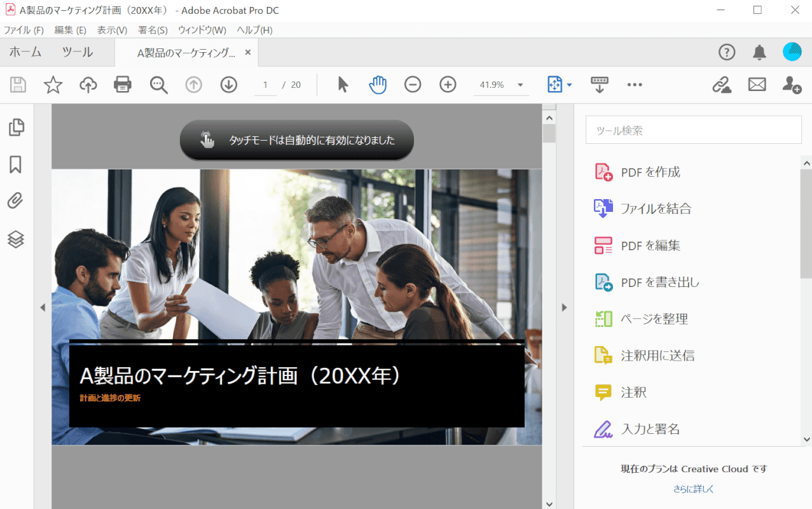812x509 pixels.
Task: Open the ヘルプ(H) menu
Action: pos(254,30)
